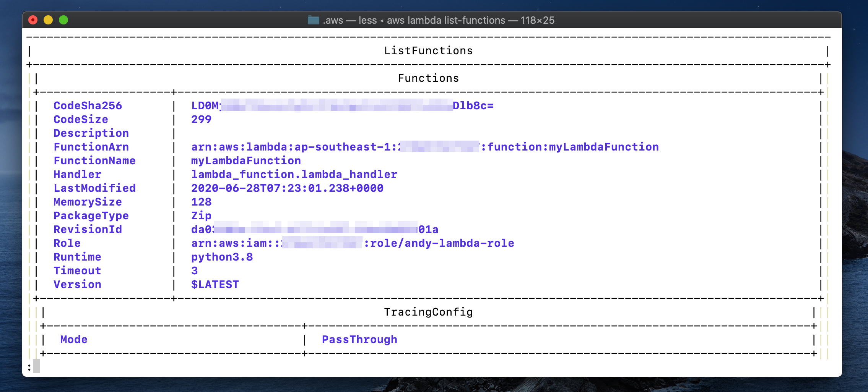Click the role text ':role/andy-lambda-role'
Screen dimensions: 868x392
click(x=439, y=243)
